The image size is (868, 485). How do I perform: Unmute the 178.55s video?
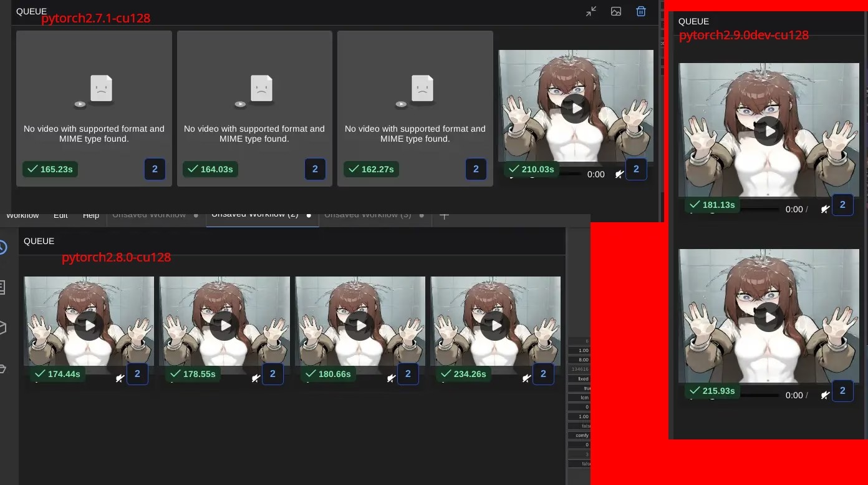[x=256, y=378]
